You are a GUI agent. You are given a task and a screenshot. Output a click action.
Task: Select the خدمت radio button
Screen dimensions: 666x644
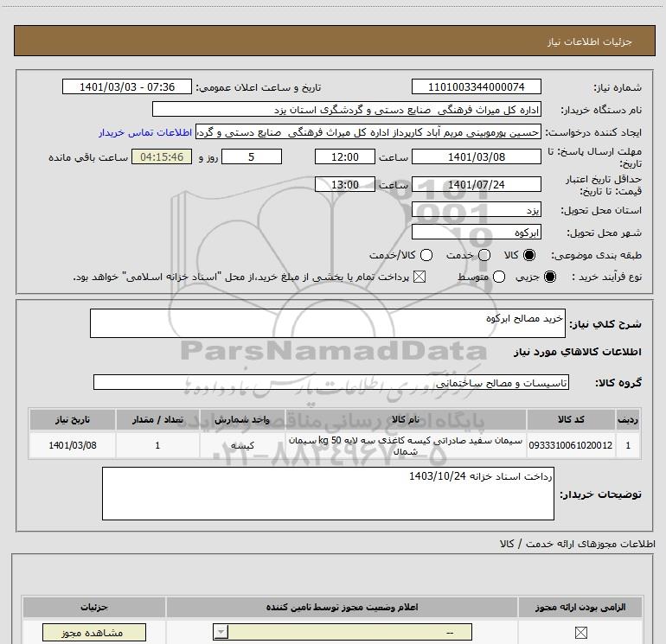point(484,255)
